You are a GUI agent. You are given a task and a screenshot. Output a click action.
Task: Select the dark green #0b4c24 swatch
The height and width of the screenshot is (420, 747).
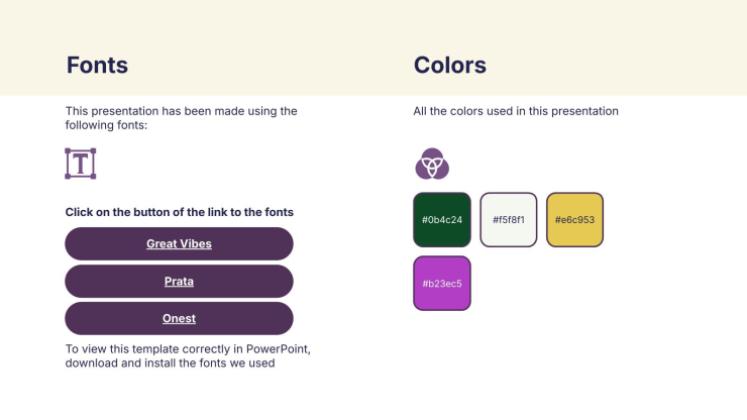click(x=442, y=220)
